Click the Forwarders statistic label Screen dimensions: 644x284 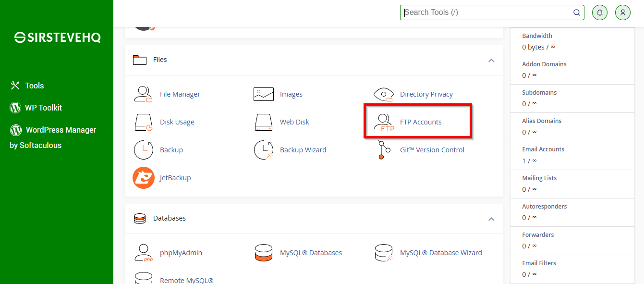pyautogui.click(x=538, y=235)
